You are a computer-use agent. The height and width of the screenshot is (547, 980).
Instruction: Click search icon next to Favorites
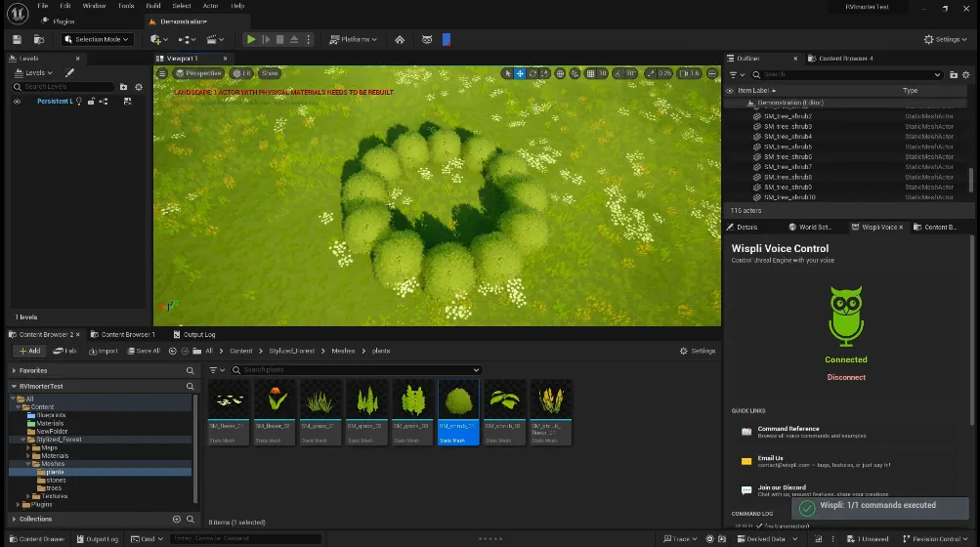[191, 371]
